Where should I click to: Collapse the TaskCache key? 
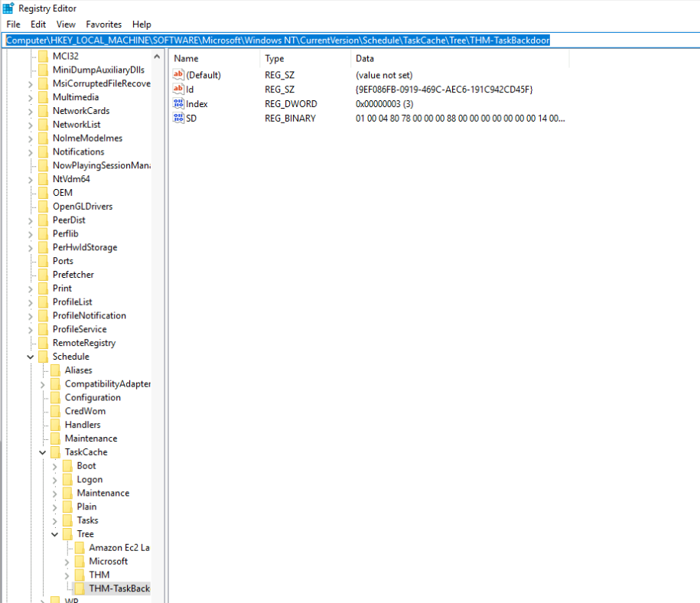click(42, 452)
